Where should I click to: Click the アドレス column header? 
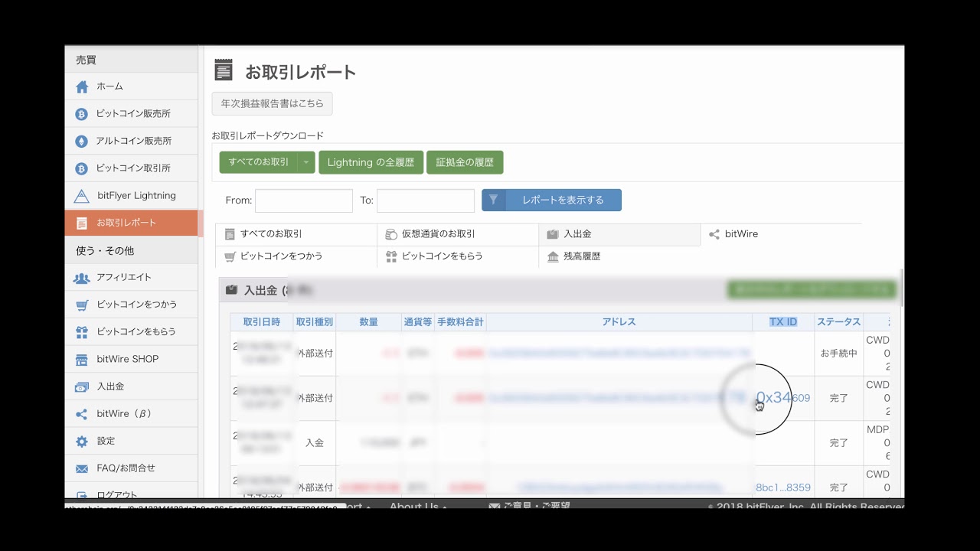[619, 322]
